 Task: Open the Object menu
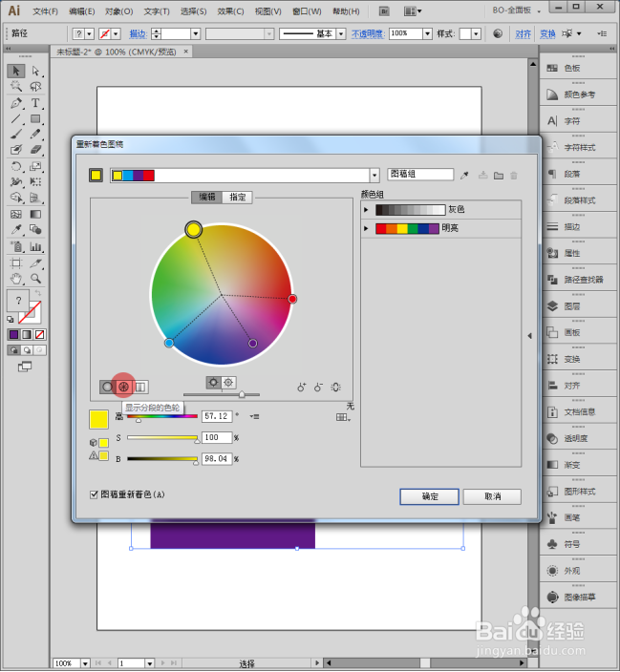(x=119, y=11)
